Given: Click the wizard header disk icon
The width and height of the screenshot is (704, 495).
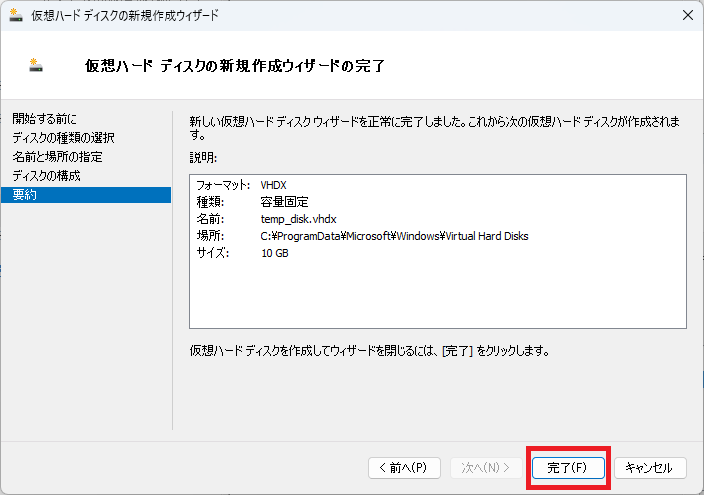Looking at the screenshot, I should click(x=36, y=65).
